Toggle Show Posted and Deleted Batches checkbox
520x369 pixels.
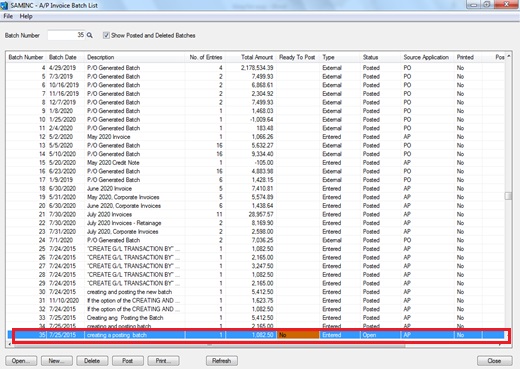(x=106, y=35)
